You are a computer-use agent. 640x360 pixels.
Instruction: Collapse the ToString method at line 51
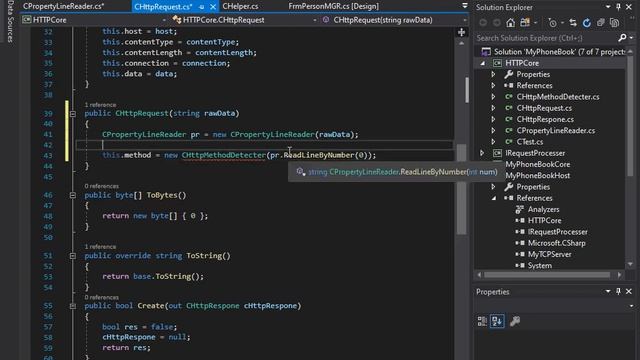(x=73, y=256)
